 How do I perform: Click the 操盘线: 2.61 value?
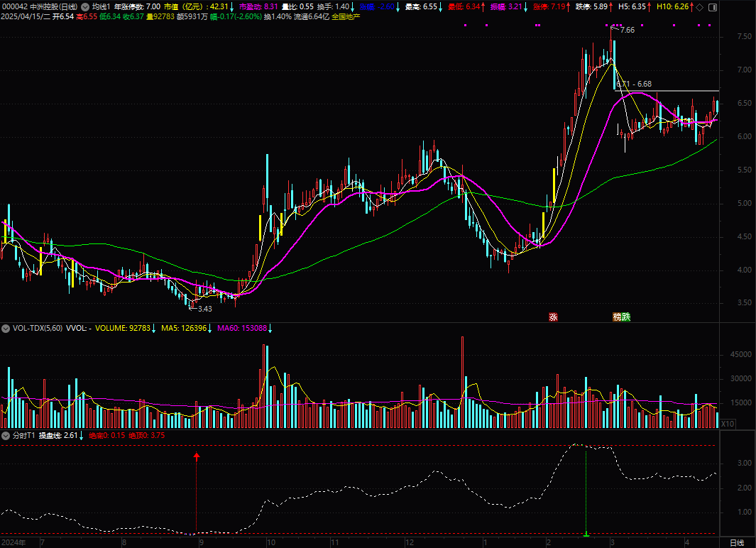click(x=58, y=435)
